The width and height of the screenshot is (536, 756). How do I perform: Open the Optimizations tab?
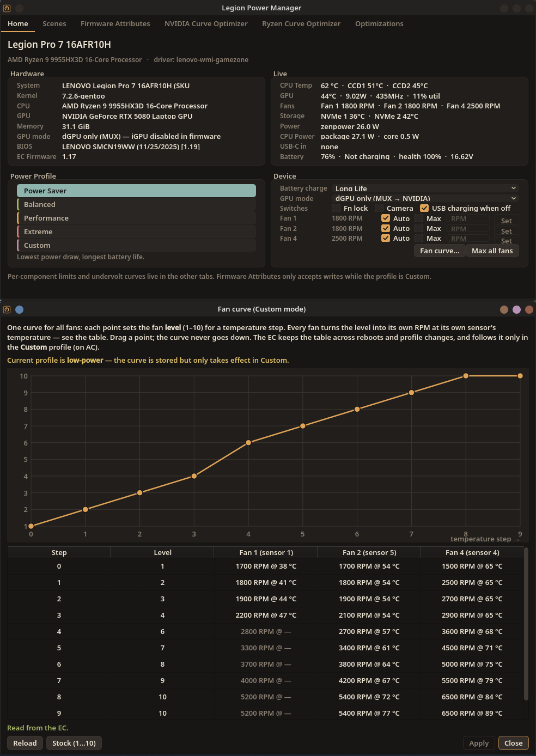(379, 23)
